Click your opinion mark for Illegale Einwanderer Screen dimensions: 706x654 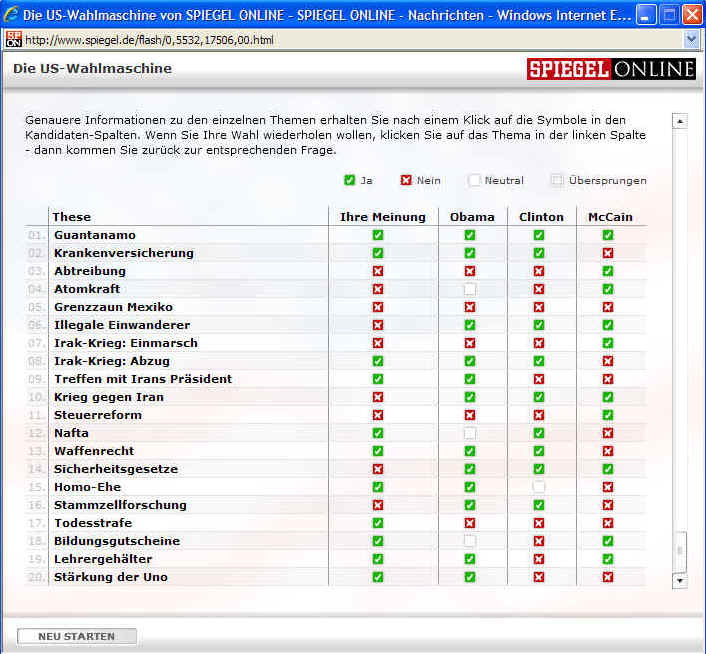click(378, 325)
